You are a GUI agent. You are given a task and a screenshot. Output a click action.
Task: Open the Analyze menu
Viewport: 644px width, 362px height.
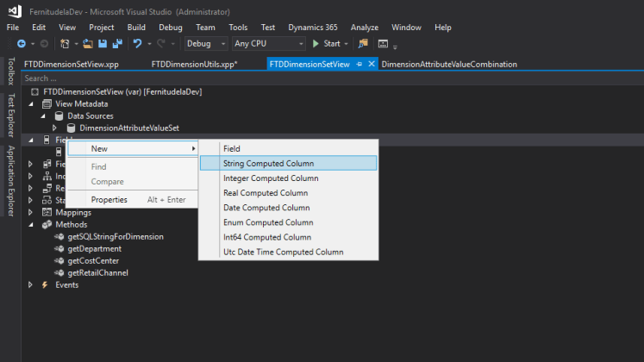tap(365, 28)
